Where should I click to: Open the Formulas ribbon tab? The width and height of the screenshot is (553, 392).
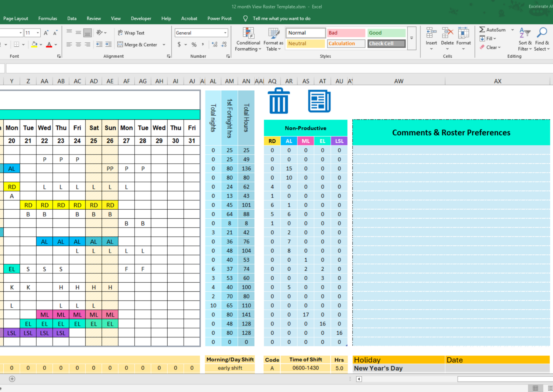(x=47, y=18)
